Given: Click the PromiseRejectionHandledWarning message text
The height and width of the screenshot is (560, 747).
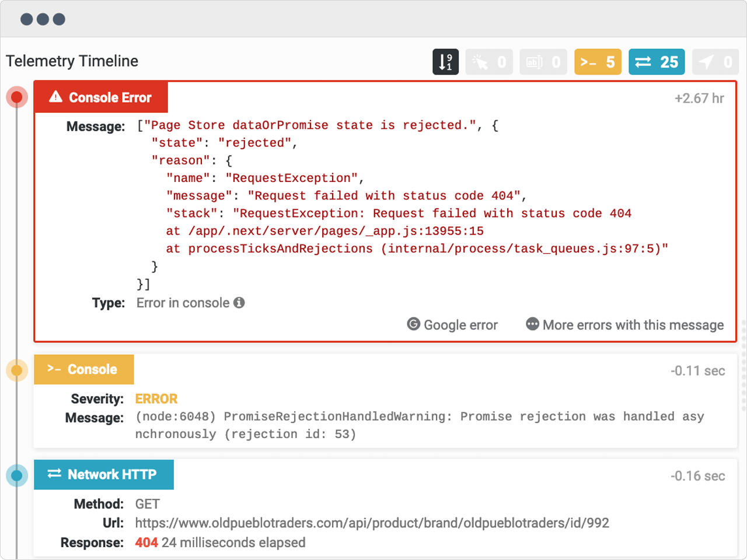Looking at the screenshot, I should [x=420, y=425].
